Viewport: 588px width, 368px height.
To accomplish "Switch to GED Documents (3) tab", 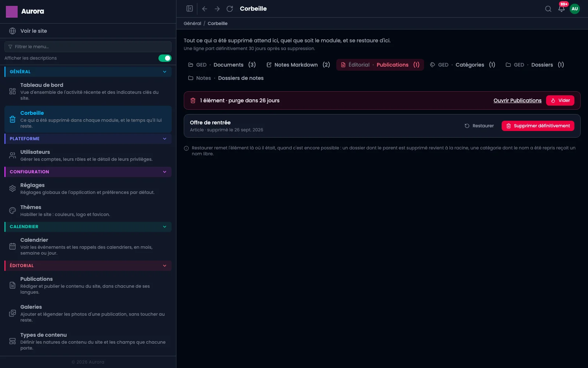I will click(222, 65).
